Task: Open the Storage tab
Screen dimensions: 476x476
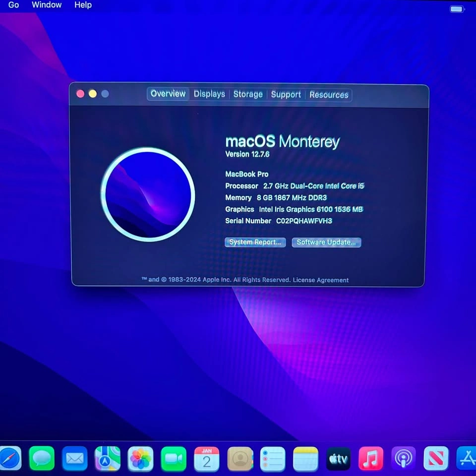Action: (x=248, y=94)
